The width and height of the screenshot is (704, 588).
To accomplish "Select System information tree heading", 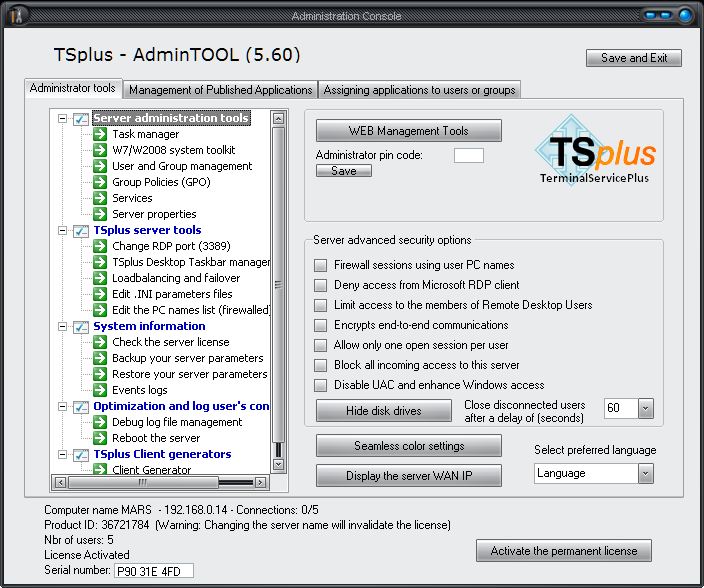I will pos(149,326).
